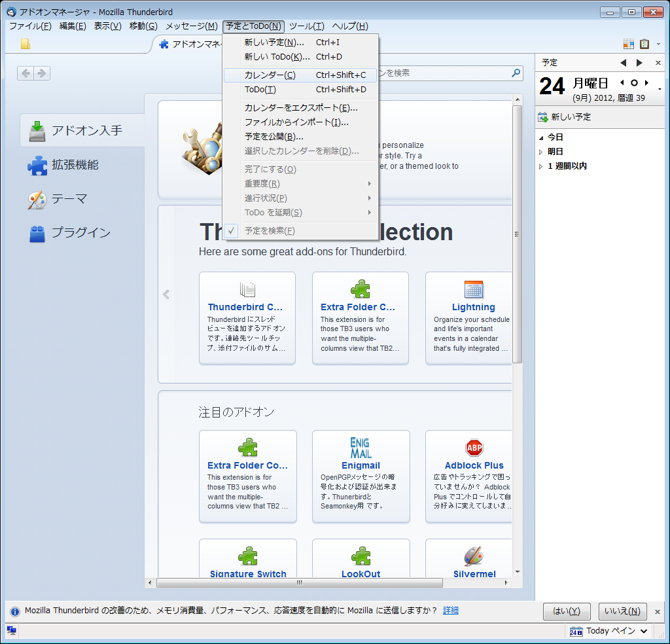Select the テーマ palette icon

point(37,200)
